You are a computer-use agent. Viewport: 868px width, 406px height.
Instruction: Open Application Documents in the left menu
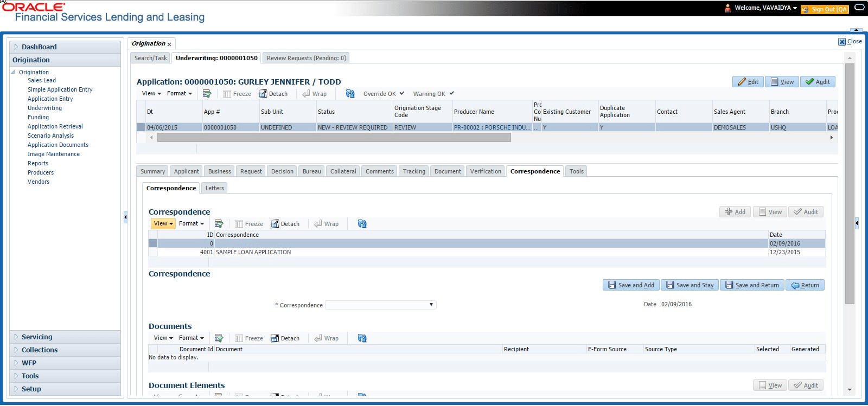58,145
